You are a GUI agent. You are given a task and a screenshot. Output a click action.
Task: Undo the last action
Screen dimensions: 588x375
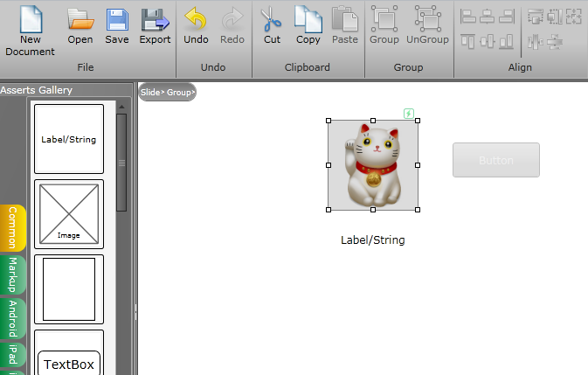pyautogui.click(x=196, y=25)
